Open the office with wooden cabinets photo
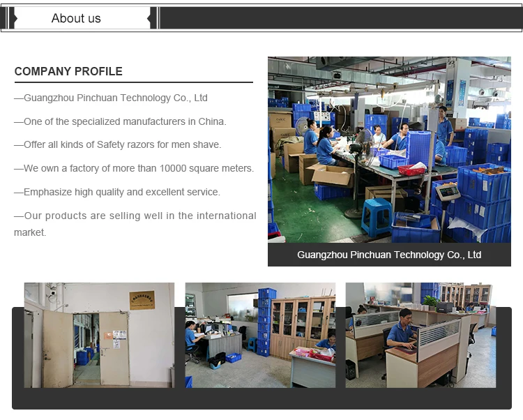The image size is (523, 420). click(x=260, y=336)
